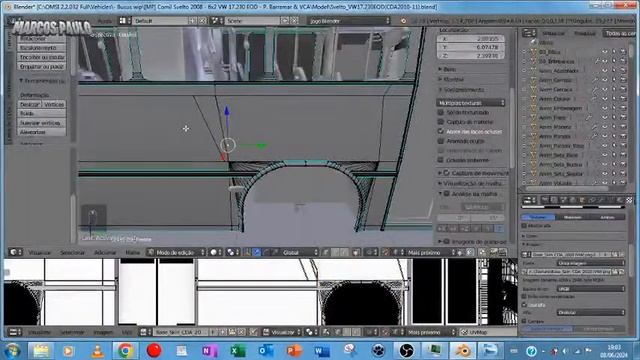
Task: Click the Y location value field
Action: [x=471, y=47]
